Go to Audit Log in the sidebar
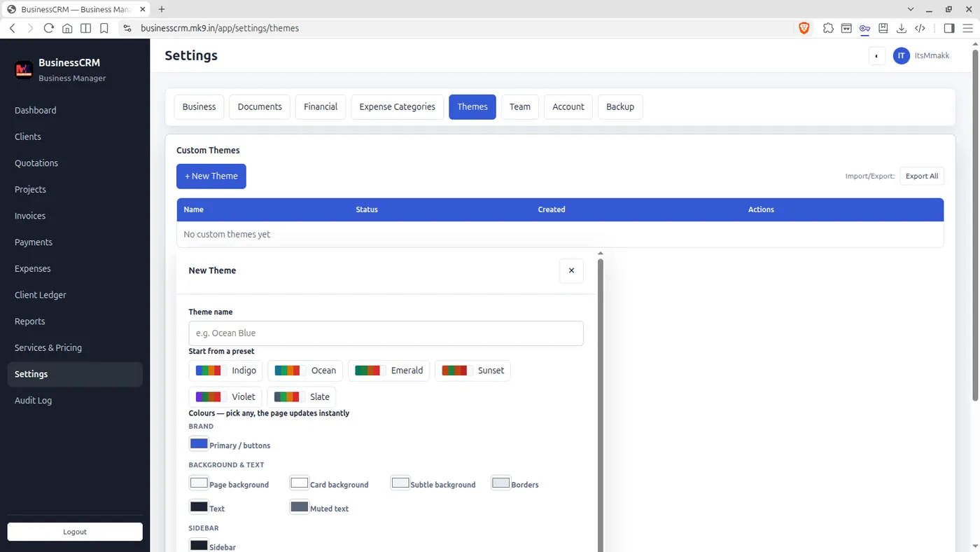 point(75,401)
